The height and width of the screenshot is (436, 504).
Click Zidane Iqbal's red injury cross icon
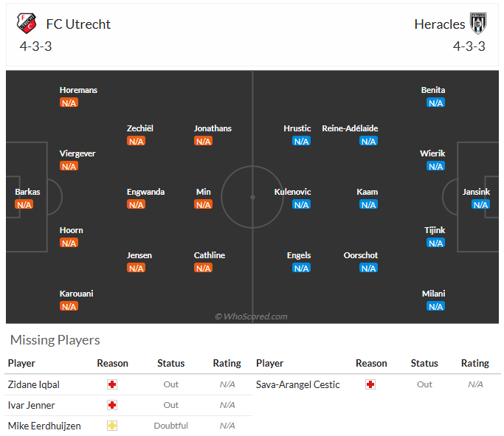click(112, 384)
